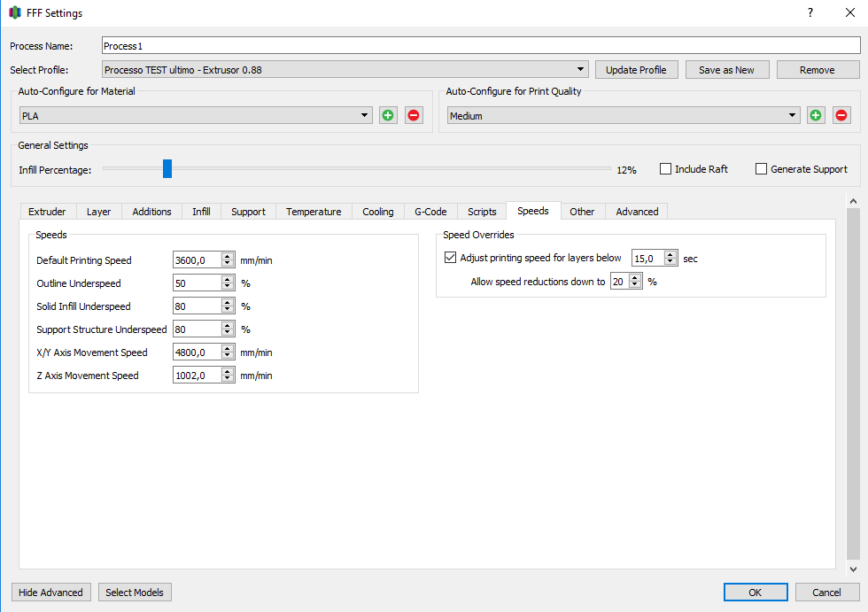Click the help question mark in title bar
868x612 pixels.
click(x=810, y=12)
